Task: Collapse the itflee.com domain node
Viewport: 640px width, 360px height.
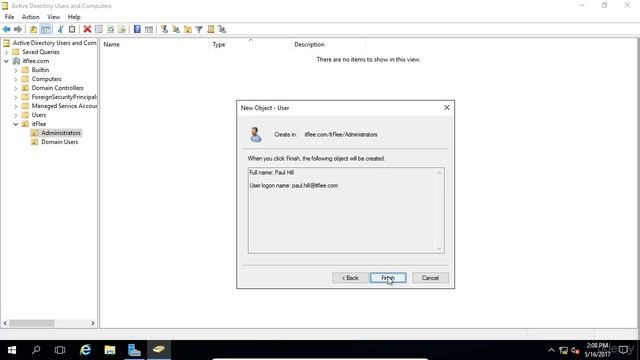Action: click(x=7, y=61)
